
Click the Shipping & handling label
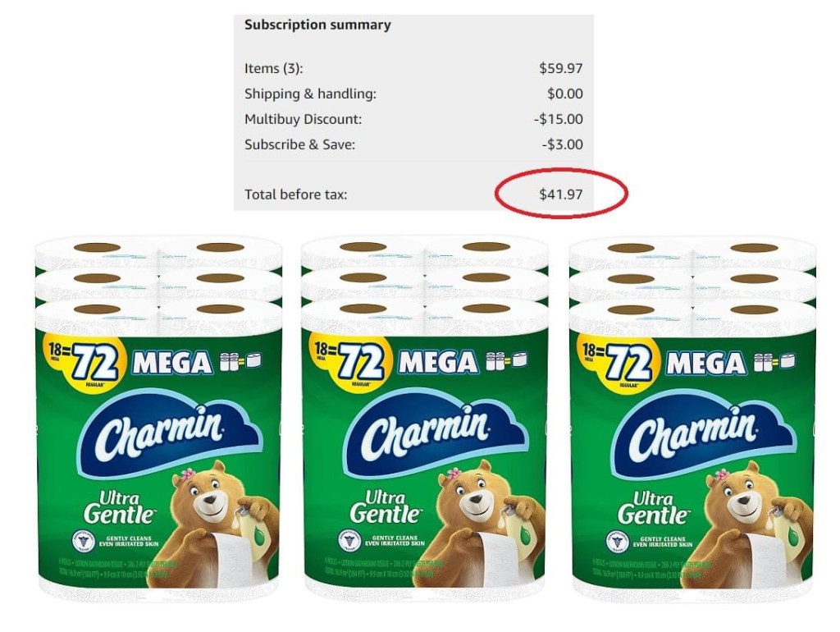[310, 94]
